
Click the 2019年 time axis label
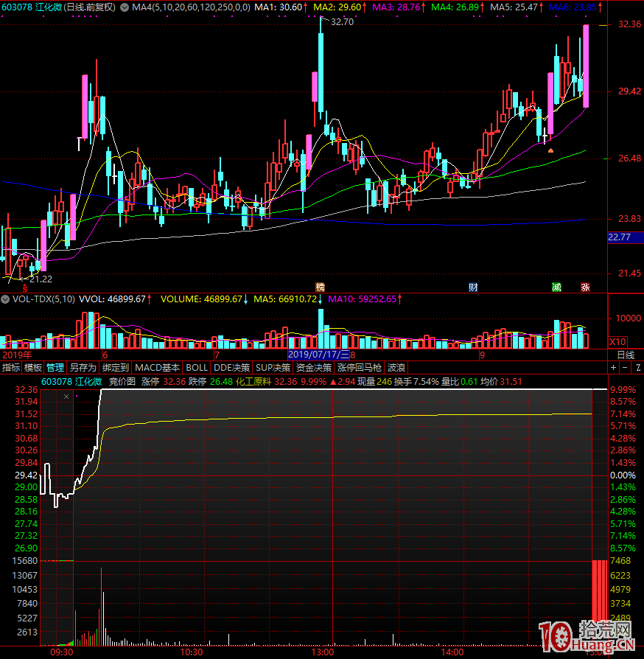coord(17,355)
